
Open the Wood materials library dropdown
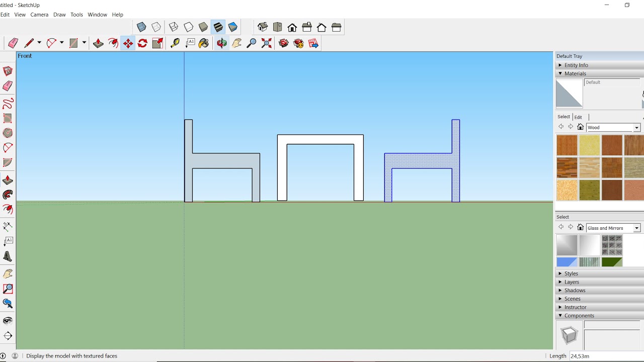pos(636,128)
